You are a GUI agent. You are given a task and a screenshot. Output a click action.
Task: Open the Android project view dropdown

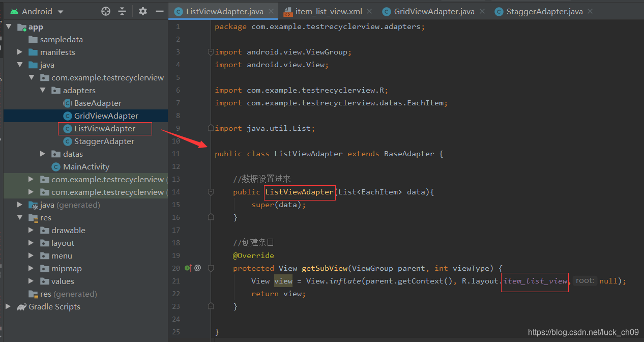pyautogui.click(x=37, y=11)
